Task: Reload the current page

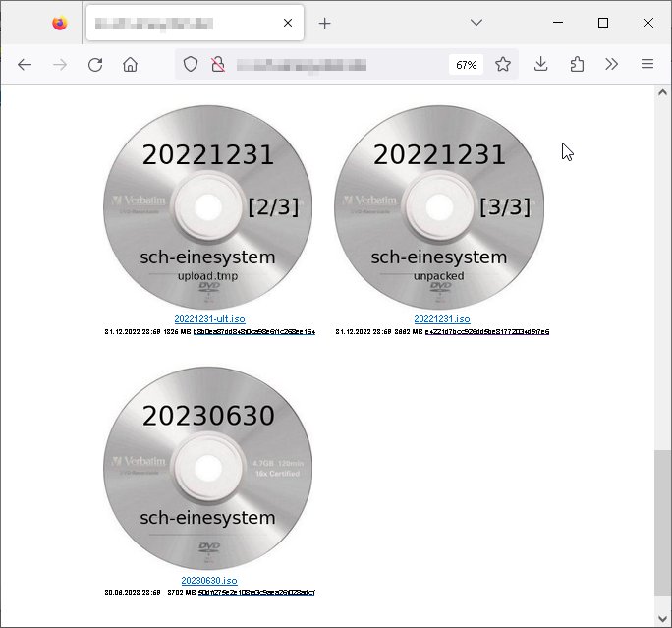Action: point(95,65)
